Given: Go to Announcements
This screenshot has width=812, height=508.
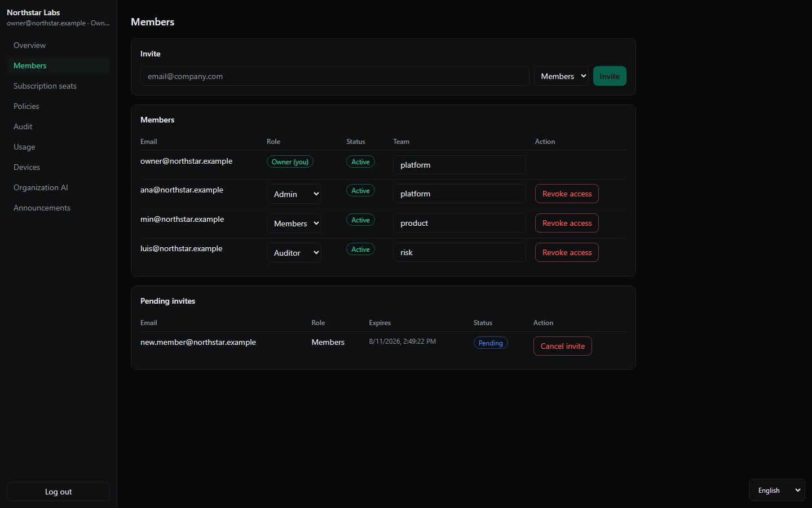Looking at the screenshot, I should (58, 208).
